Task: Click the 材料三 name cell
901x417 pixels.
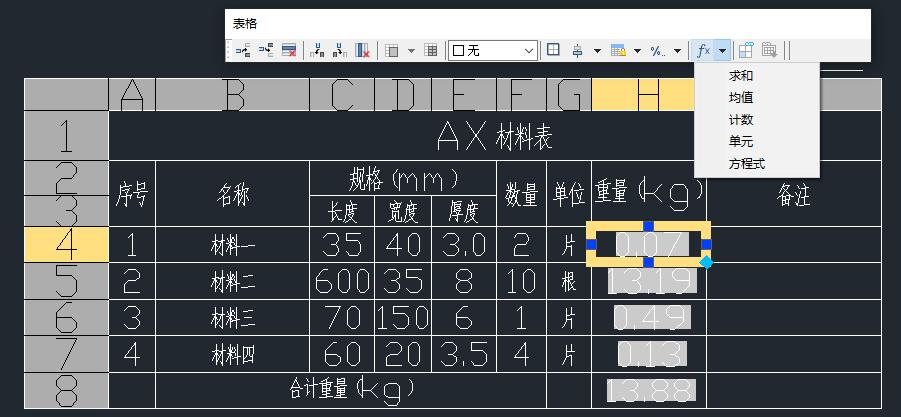Action: pos(232,318)
